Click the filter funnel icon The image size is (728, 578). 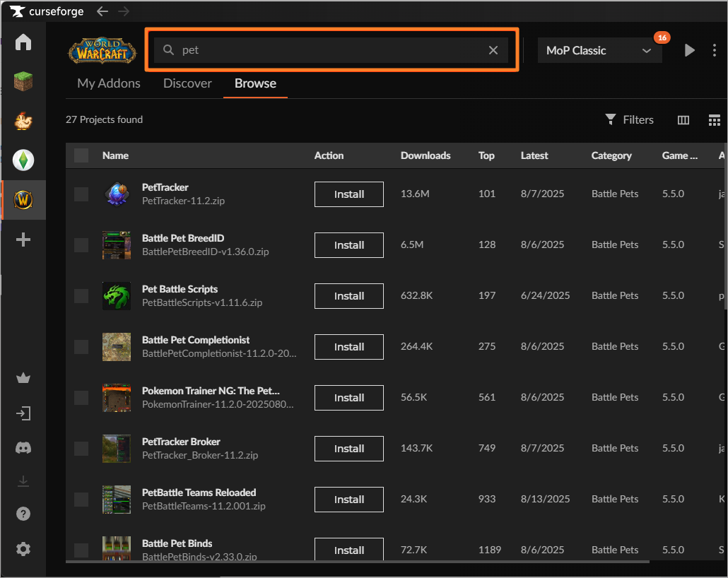[x=611, y=120]
